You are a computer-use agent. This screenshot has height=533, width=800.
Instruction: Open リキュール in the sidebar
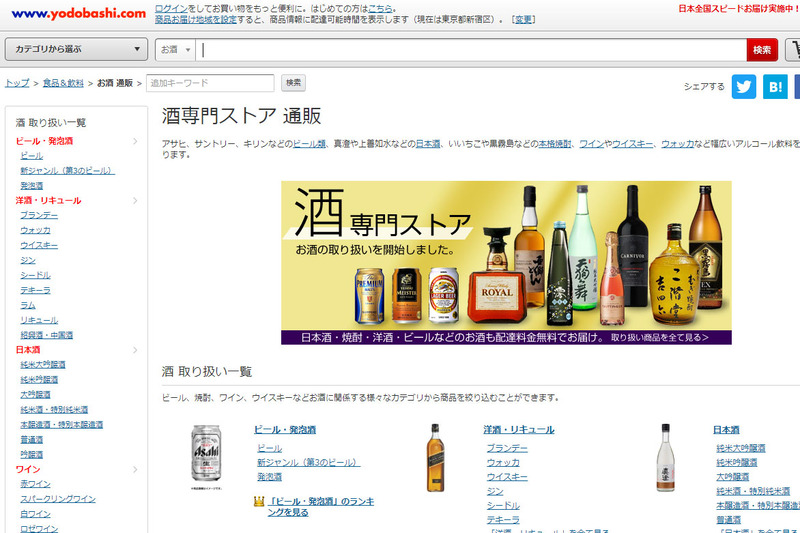click(x=39, y=320)
